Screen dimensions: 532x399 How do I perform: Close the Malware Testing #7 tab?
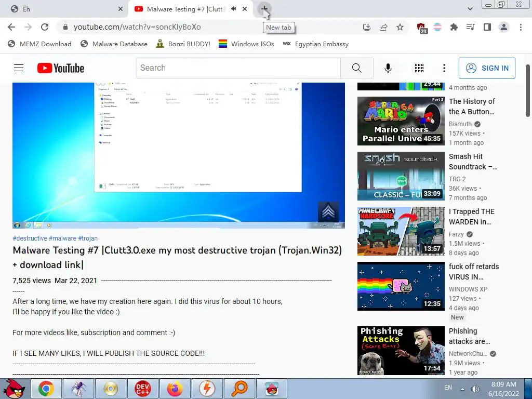245,9
